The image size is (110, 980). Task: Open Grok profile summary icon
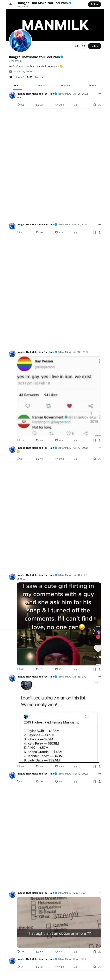(77, 46)
